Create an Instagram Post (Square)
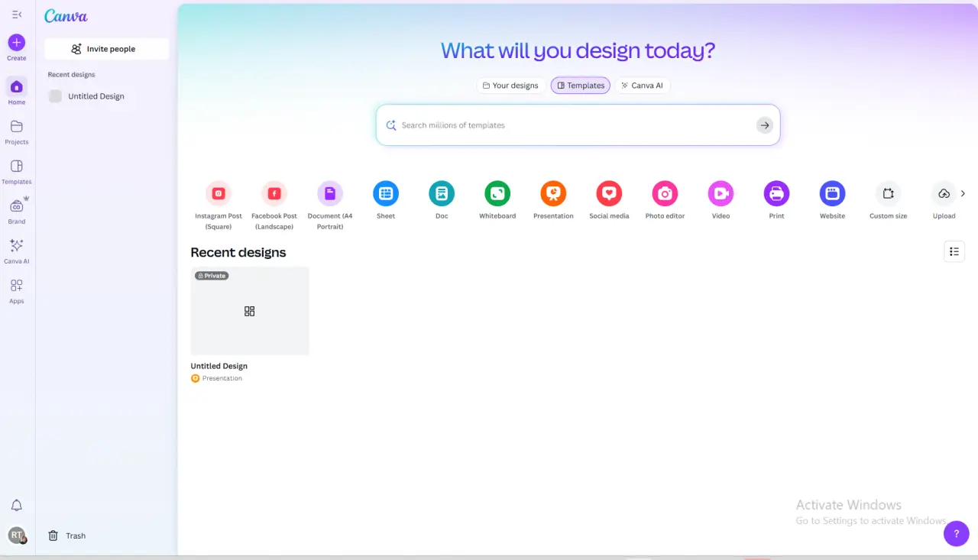978x560 pixels. tap(219, 205)
